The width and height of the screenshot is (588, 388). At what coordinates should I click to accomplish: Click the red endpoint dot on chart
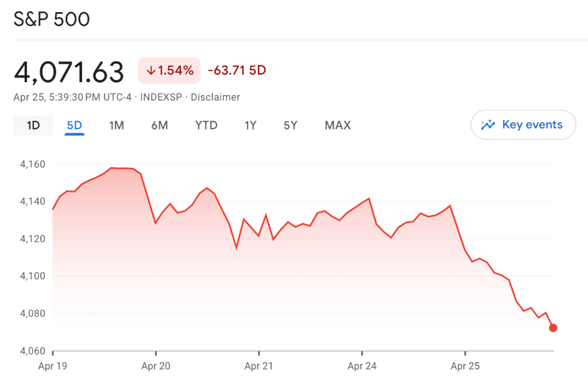553,328
